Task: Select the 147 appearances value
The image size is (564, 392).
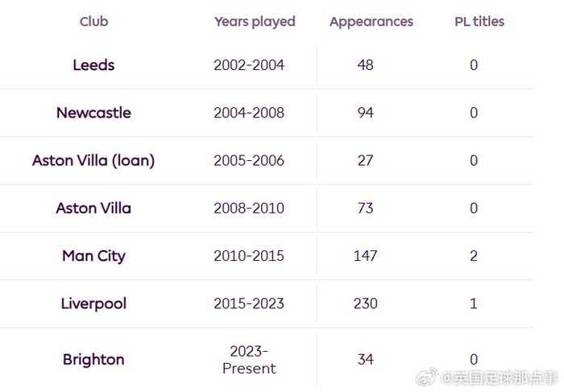Action: 366,256
